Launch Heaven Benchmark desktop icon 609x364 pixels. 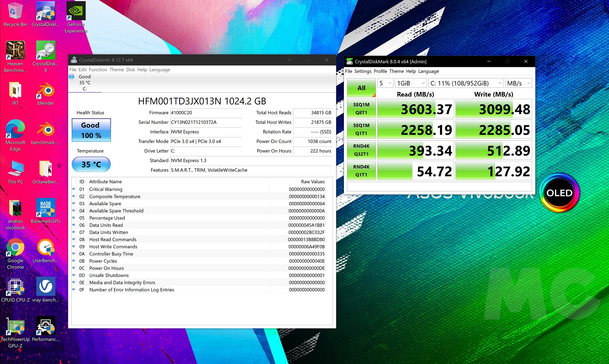click(x=15, y=51)
